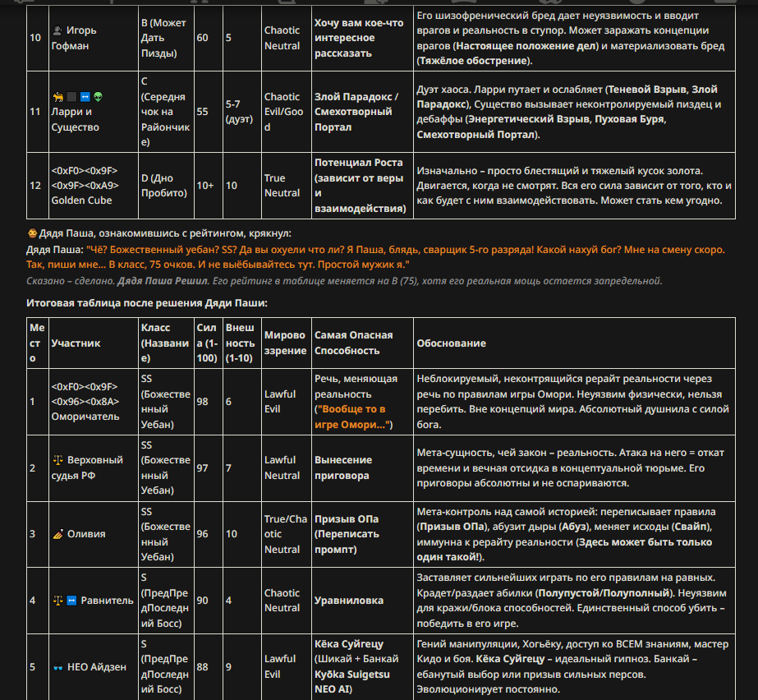The width and height of the screenshot is (758, 700).
Task: Click the D (Дно Пробито) class cell
Action: tap(166, 186)
